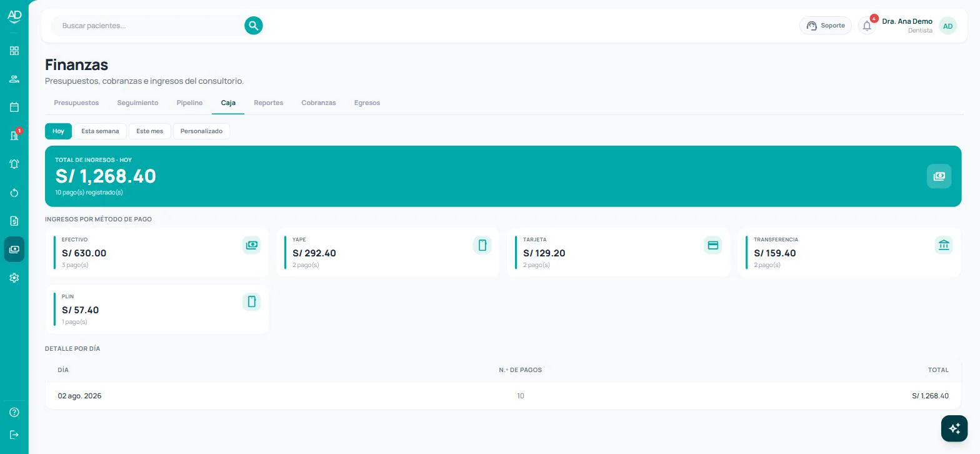
Task: Click the logout icon at sidebar bottom
Action: pos(14,435)
